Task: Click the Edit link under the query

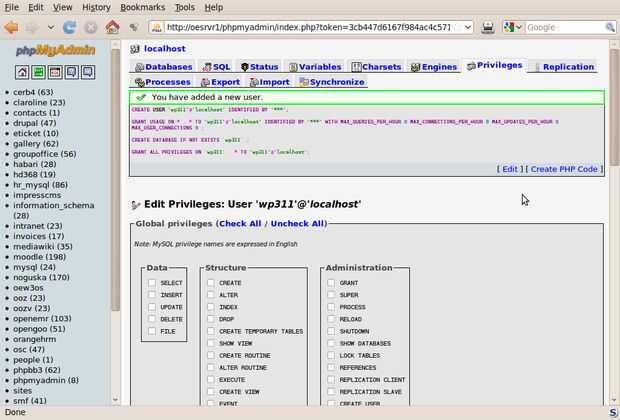Action: click(x=510, y=169)
